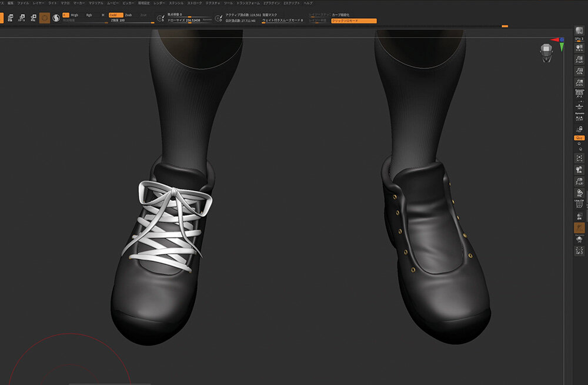Toggle the Dynamic perspective (パース) button
Screen dimensions: 588x385
point(579,94)
